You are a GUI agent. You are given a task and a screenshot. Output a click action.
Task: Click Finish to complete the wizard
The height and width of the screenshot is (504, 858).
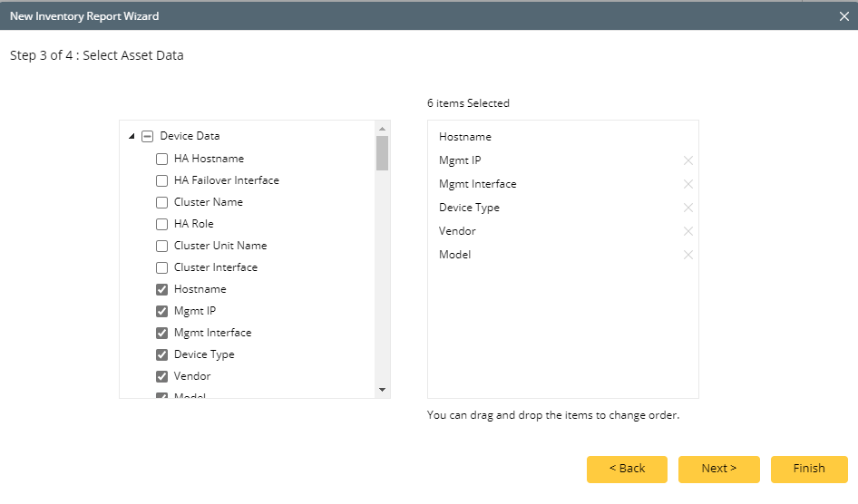coord(809,469)
